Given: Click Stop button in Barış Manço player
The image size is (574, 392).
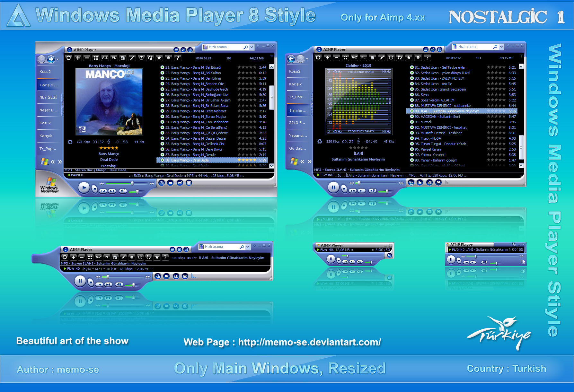Looking at the screenshot, I should (94, 189).
